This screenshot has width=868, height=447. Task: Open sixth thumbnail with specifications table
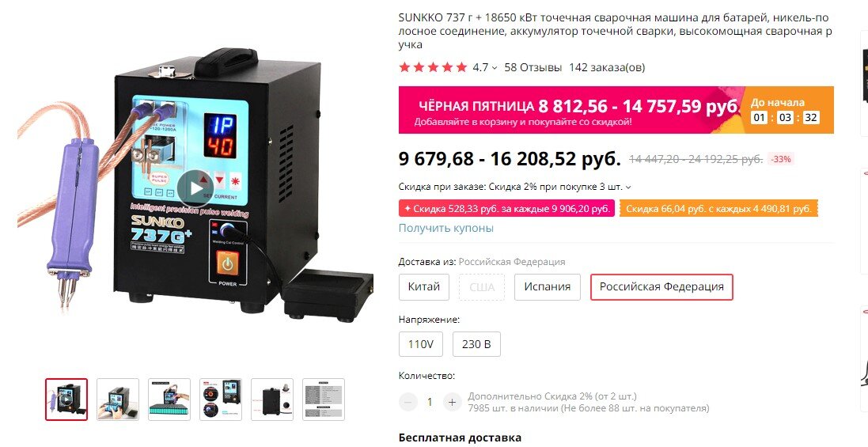click(x=324, y=400)
